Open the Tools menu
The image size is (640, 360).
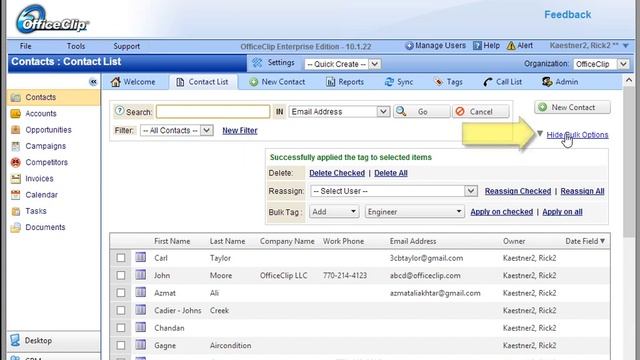click(x=76, y=46)
